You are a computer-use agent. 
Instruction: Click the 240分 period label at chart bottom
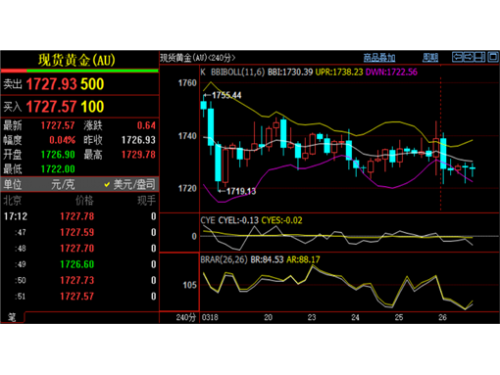[185, 317]
